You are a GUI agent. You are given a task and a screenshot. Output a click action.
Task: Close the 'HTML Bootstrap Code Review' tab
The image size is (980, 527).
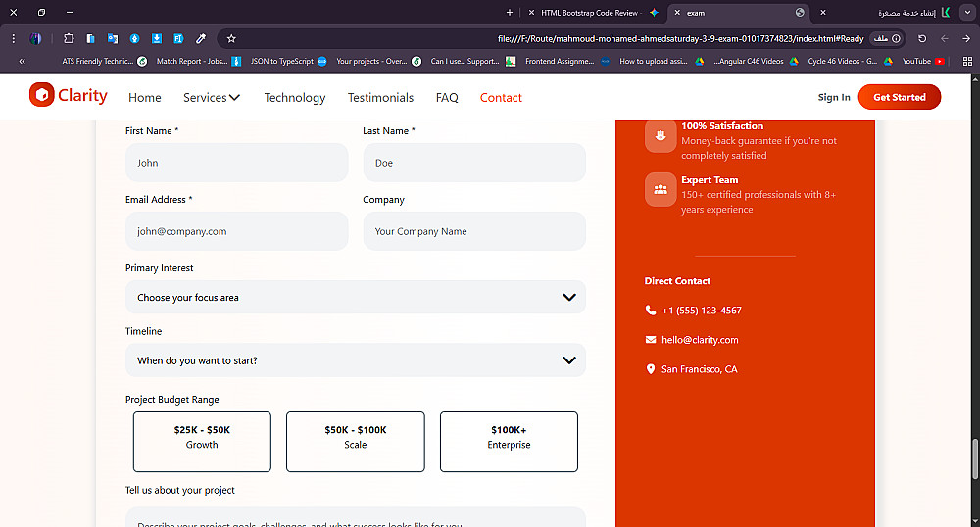coord(531,13)
